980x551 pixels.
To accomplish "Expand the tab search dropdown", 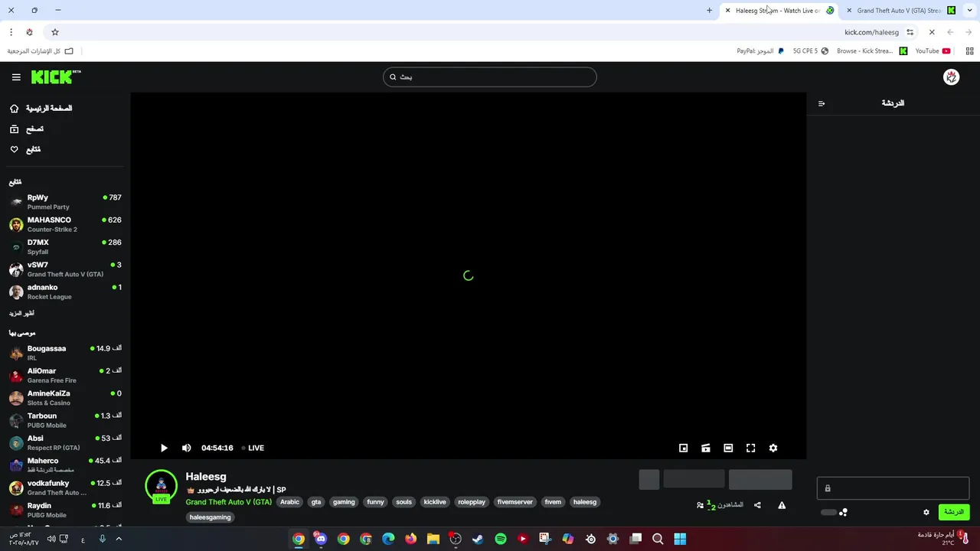I will 971,11.
